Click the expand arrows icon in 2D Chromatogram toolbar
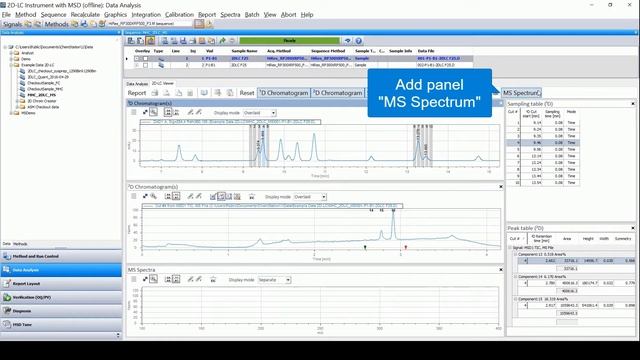This screenshot has width=640, height=360. click(x=145, y=197)
